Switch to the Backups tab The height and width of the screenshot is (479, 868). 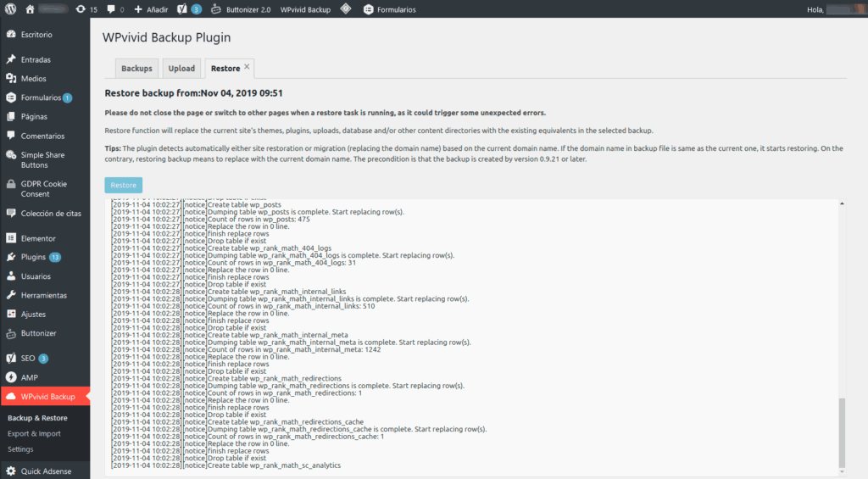coord(136,69)
